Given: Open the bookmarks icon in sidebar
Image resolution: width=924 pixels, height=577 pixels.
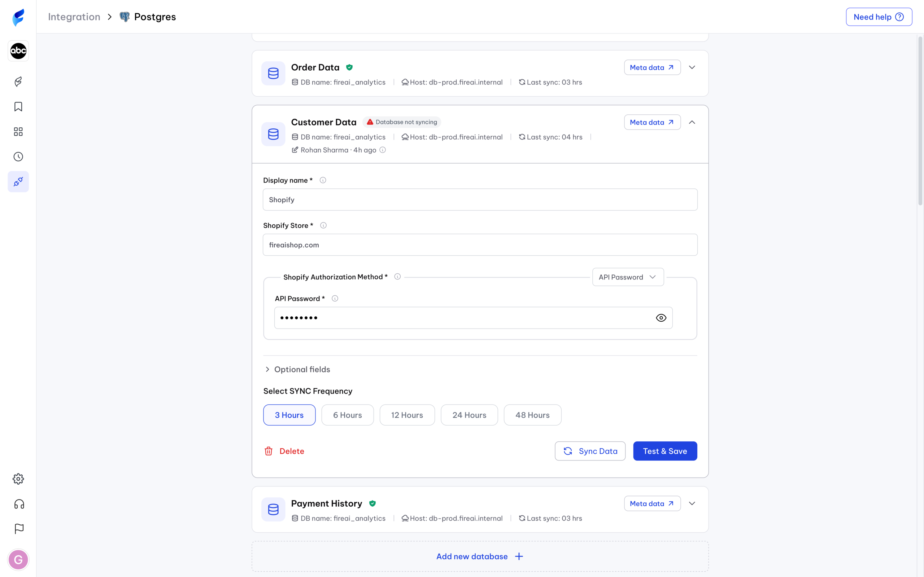Looking at the screenshot, I should (x=18, y=106).
